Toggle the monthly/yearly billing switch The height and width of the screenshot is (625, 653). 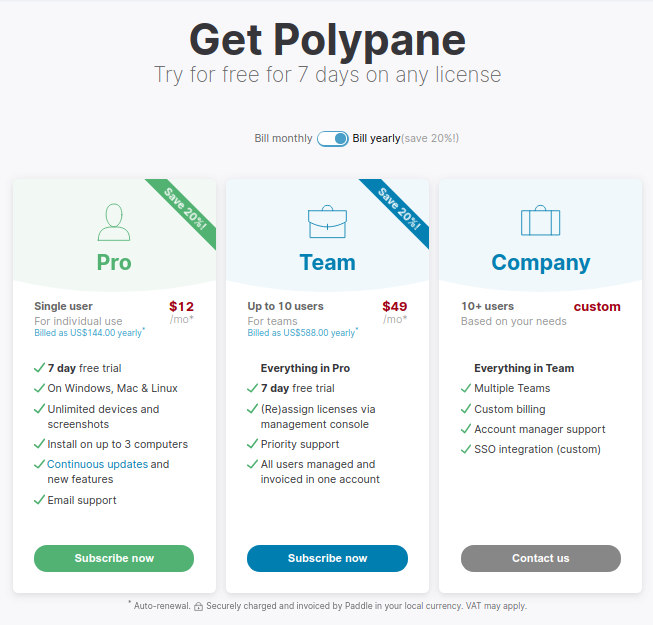[333, 139]
